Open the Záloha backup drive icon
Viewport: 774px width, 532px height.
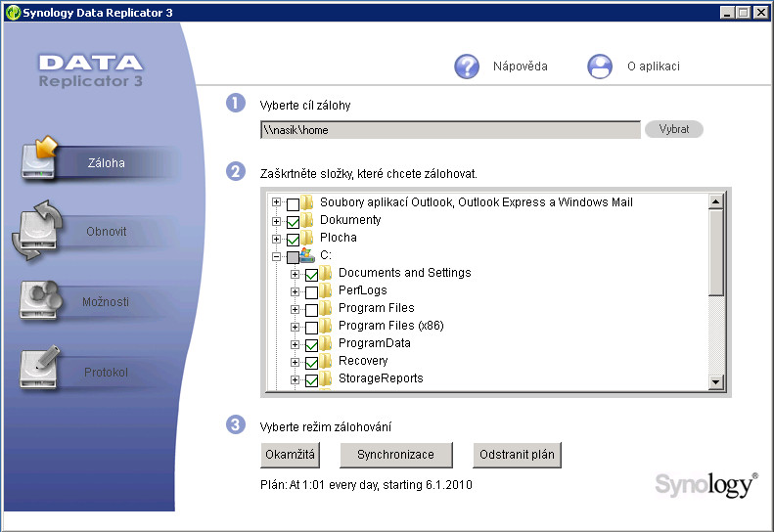click(x=39, y=157)
